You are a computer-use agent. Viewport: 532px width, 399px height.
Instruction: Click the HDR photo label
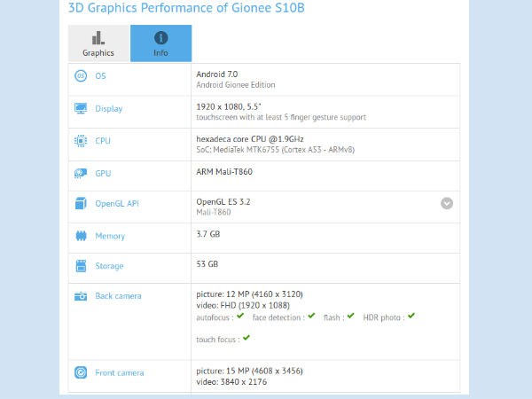[384, 317]
